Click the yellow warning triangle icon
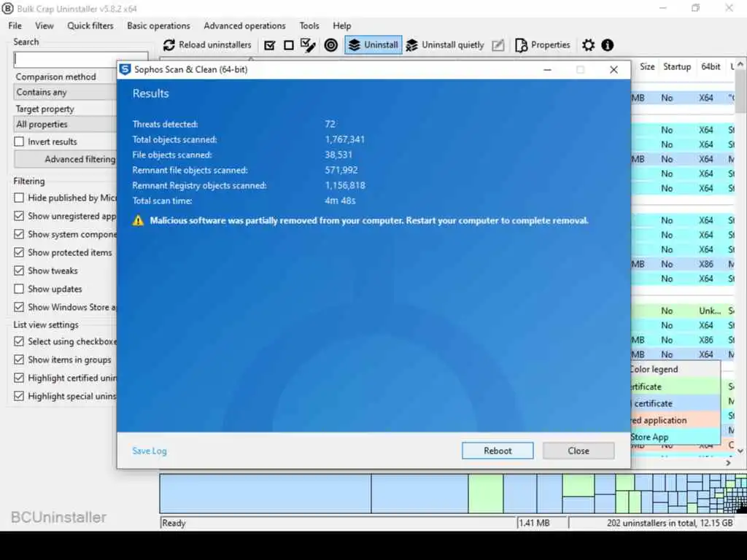The width and height of the screenshot is (747, 560). click(x=138, y=220)
